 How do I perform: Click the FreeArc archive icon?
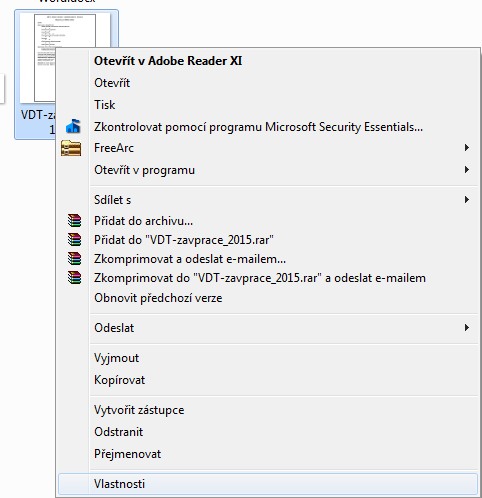click(71, 148)
